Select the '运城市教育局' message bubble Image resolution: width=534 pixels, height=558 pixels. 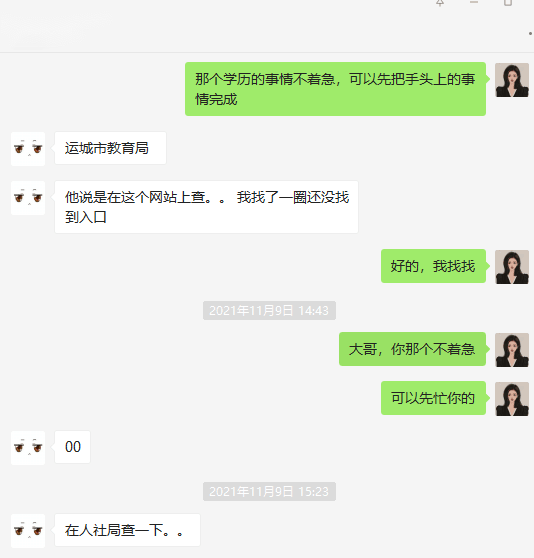click(x=110, y=148)
